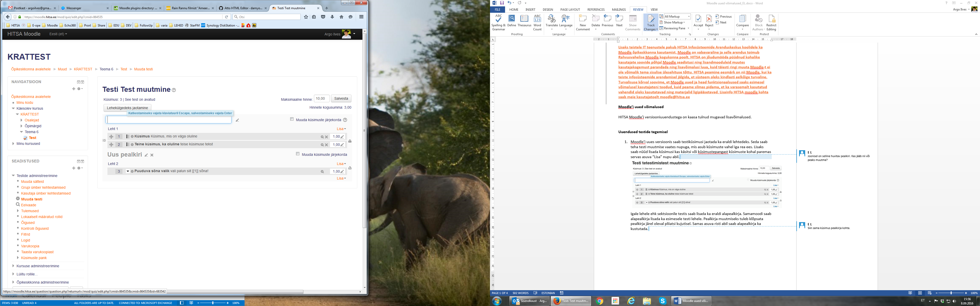Click pencil icon next to Uus pealkiri
Viewport: 980px width, 306px height.
146,155
